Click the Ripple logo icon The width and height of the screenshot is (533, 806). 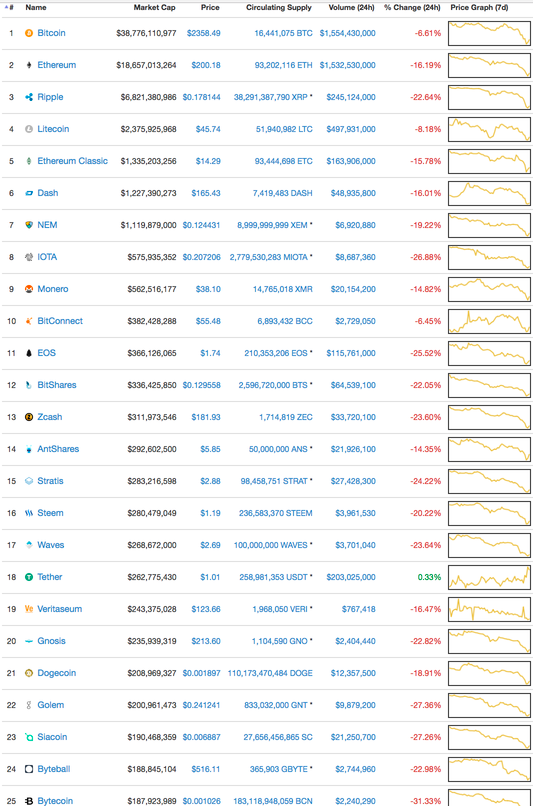coord(29,97)
